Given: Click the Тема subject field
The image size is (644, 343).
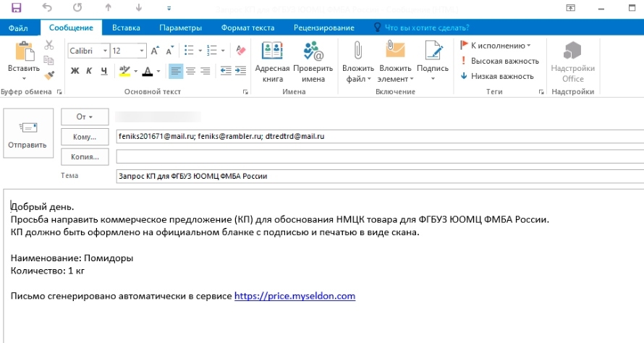Looking at the screenshot, I should pos(380,177).
